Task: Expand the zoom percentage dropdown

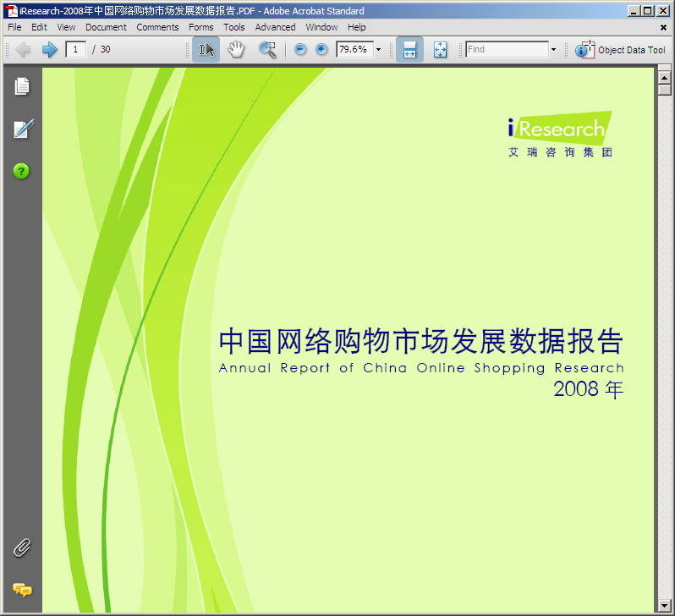Action: (x=378, y=50)
